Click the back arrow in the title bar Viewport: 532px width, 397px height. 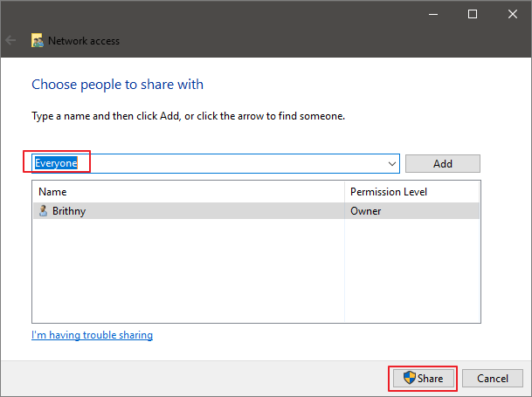point(11,40)
